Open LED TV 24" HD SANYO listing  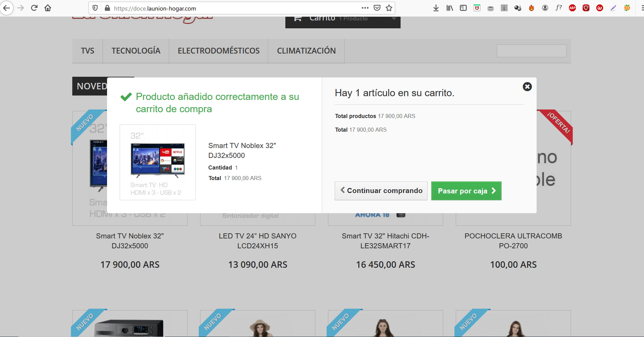[x=258, y=241]
